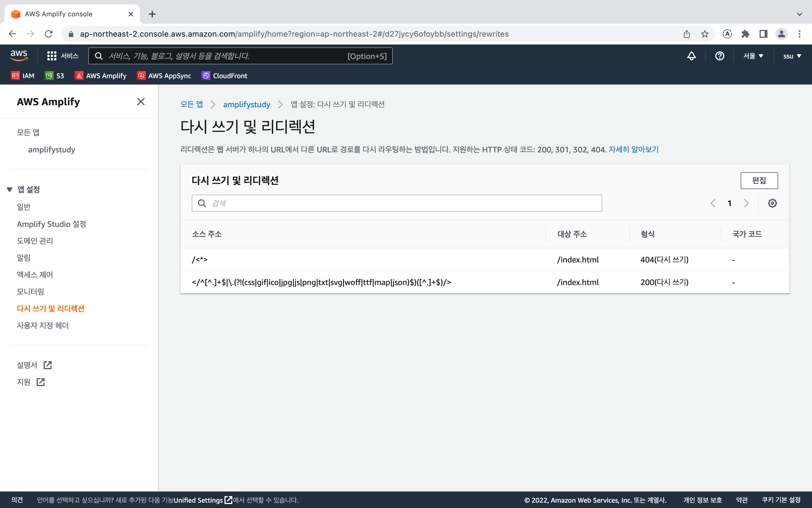
Task: Open the ssu account dropdown
Action: tap(792, 56)
